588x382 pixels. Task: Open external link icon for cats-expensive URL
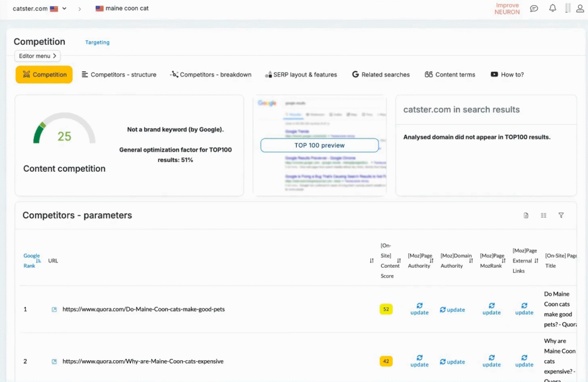point(54,362)
